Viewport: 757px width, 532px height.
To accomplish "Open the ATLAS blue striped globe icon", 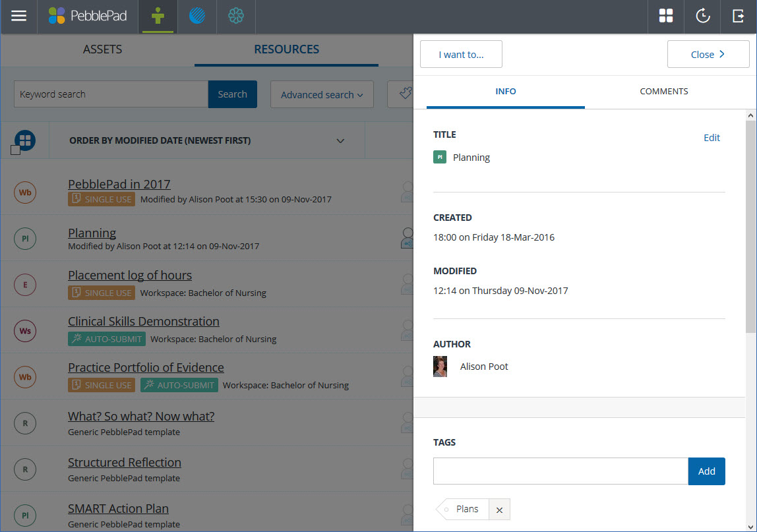I will pos(197,16).
